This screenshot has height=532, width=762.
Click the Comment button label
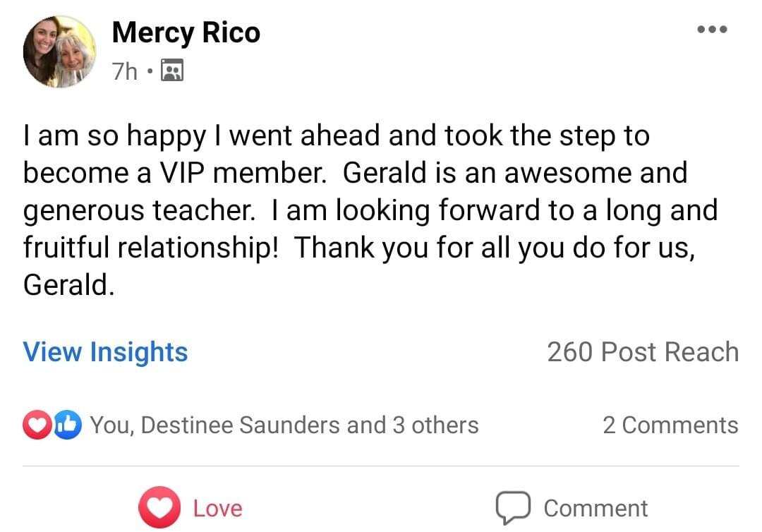(595, 508)
